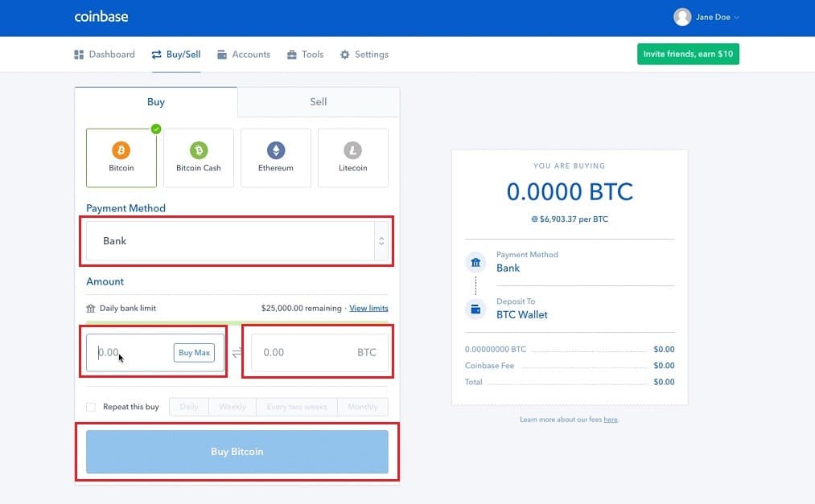Screen dimensions: 815x504
Task: Focus the BTC amount input field
Action: 319,352
